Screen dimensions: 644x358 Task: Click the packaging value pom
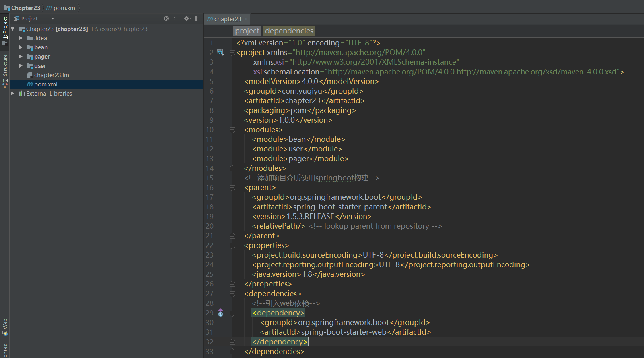tap(298, 110)
